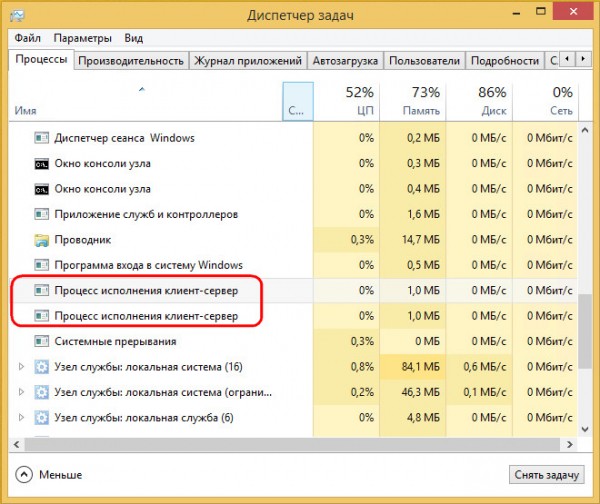Click the console icon of the first Окно консоли узла

click(41, 164)
